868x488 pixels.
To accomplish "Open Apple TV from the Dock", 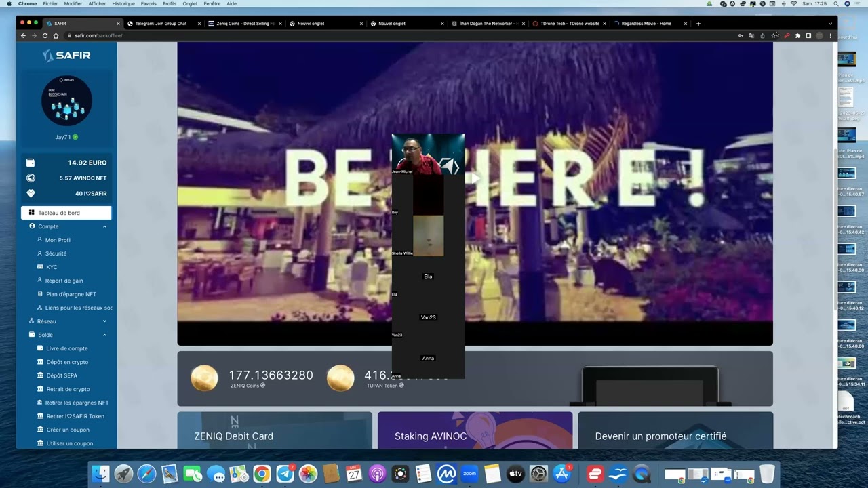I will (x=515, y=474).
